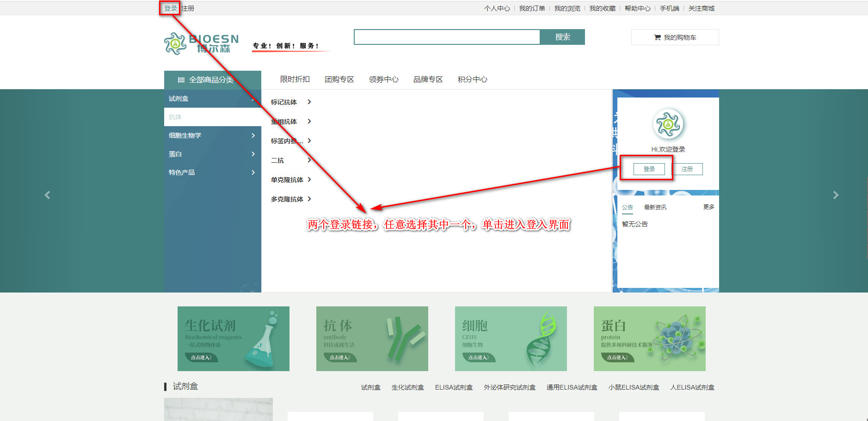Open the 限时折扣 navigation menu item
The height and width of the screenshot is (421, 868).
[x=295, y=79]
